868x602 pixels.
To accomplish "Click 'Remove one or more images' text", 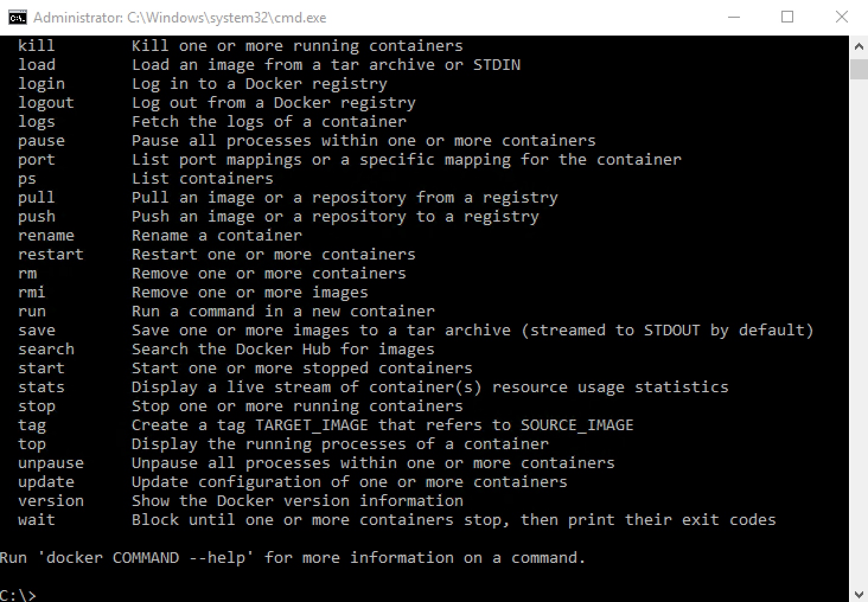I will pyautogui.click(x=250, y=292).
